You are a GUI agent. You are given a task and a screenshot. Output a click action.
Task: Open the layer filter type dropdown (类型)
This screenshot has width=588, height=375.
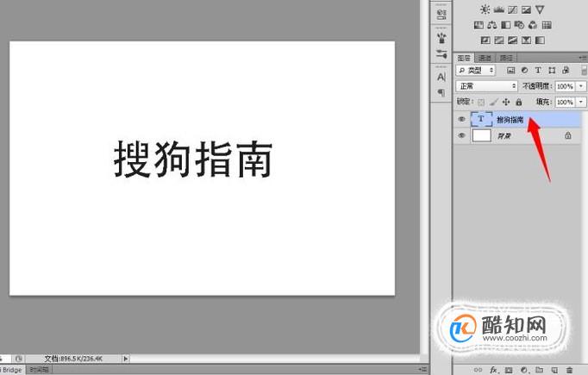tap(476, 70)
